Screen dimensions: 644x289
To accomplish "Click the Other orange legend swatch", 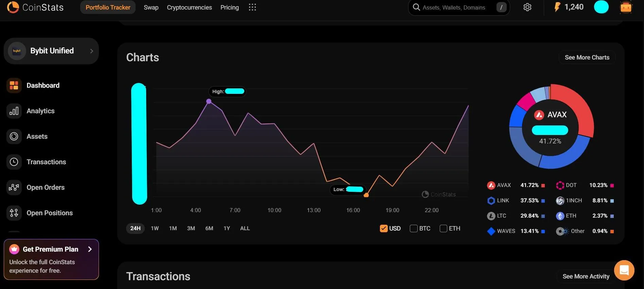I will coord(612,232).
